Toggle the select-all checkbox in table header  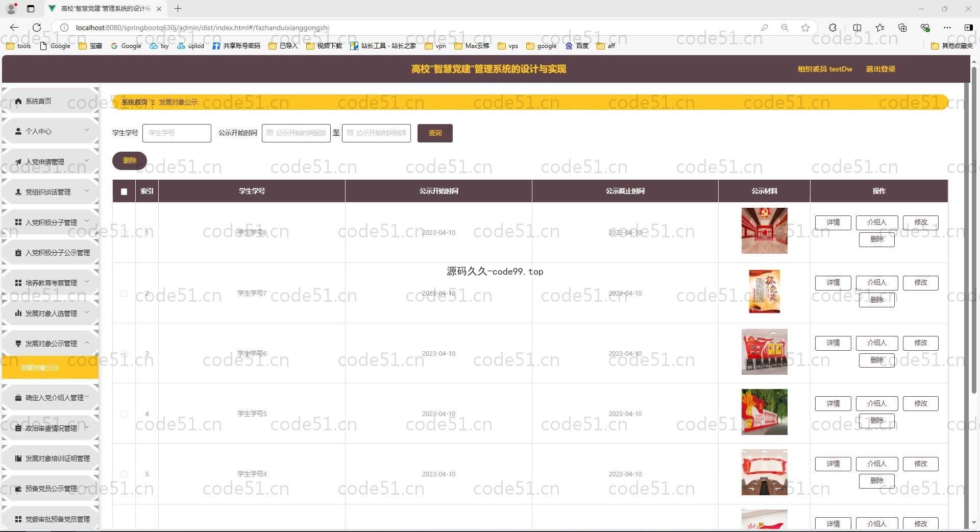(x=124, y=191)
